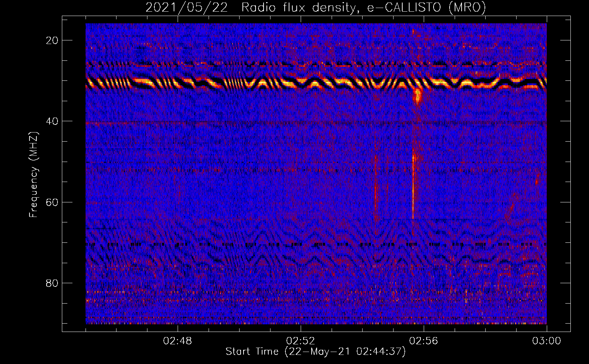Click the 'Start Time (22-May-21 02:44:37)' axis label
This screenshot has width=589, height=364.
point(316,352)
